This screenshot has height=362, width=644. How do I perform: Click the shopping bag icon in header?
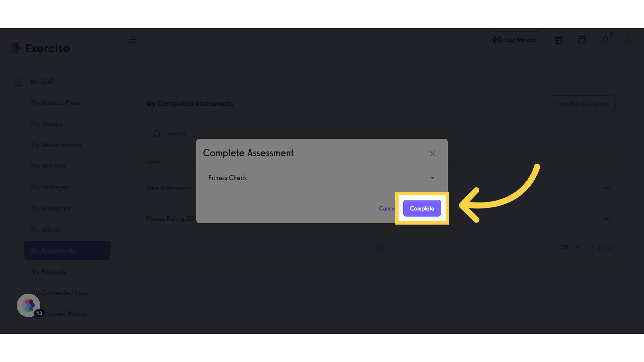coord(582,40)
